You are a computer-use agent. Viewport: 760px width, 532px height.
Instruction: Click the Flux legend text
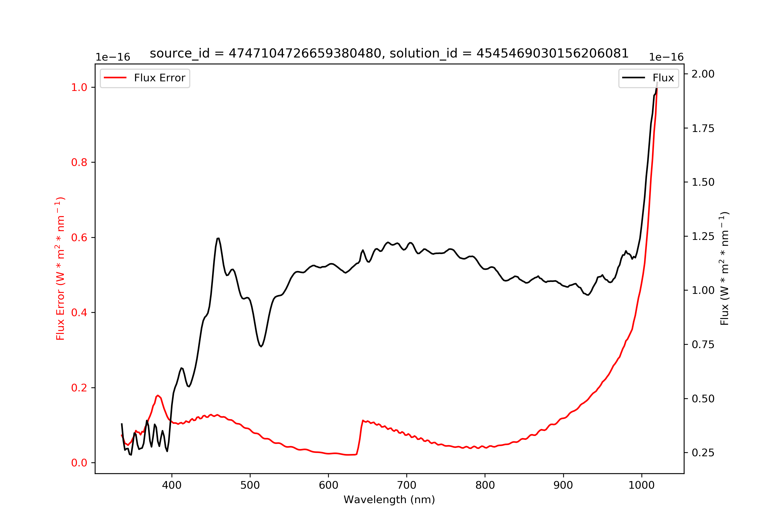coord(663,78)
